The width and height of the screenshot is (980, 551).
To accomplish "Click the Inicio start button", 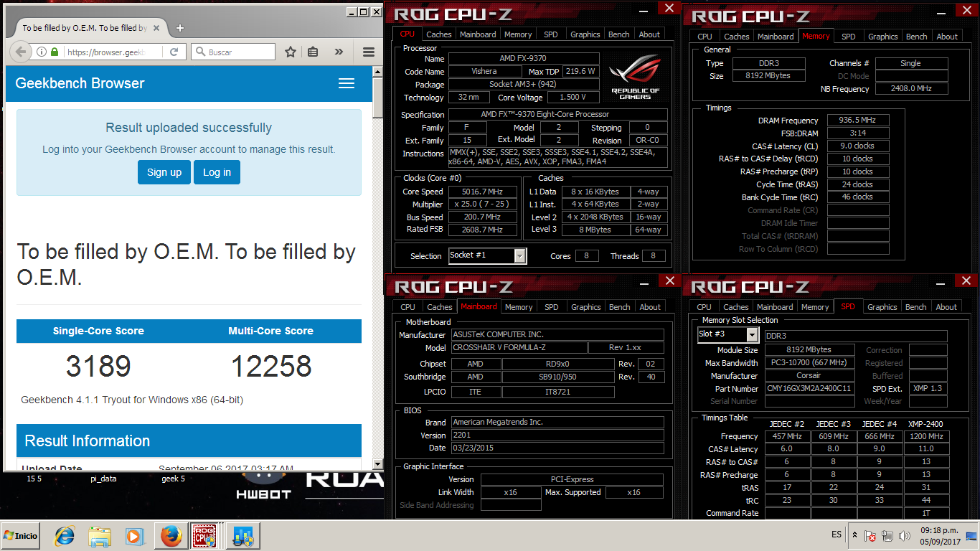I will [21, 536].
